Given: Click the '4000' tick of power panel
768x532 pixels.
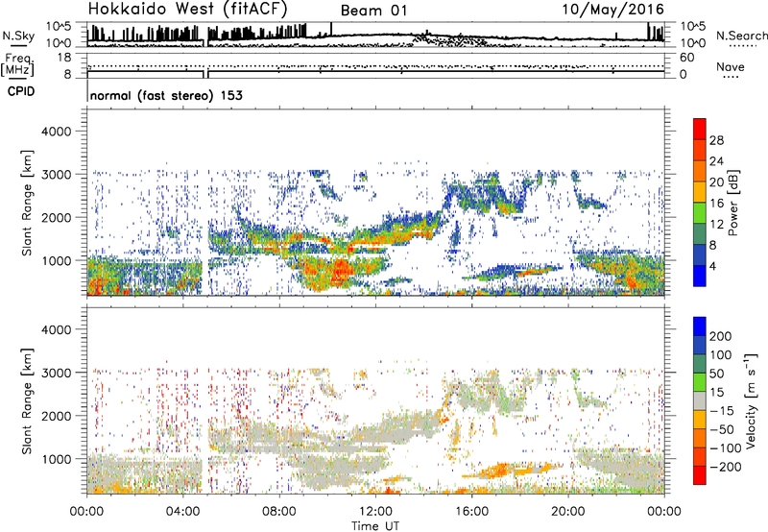Looking at the screenshot, I should 57,132.
